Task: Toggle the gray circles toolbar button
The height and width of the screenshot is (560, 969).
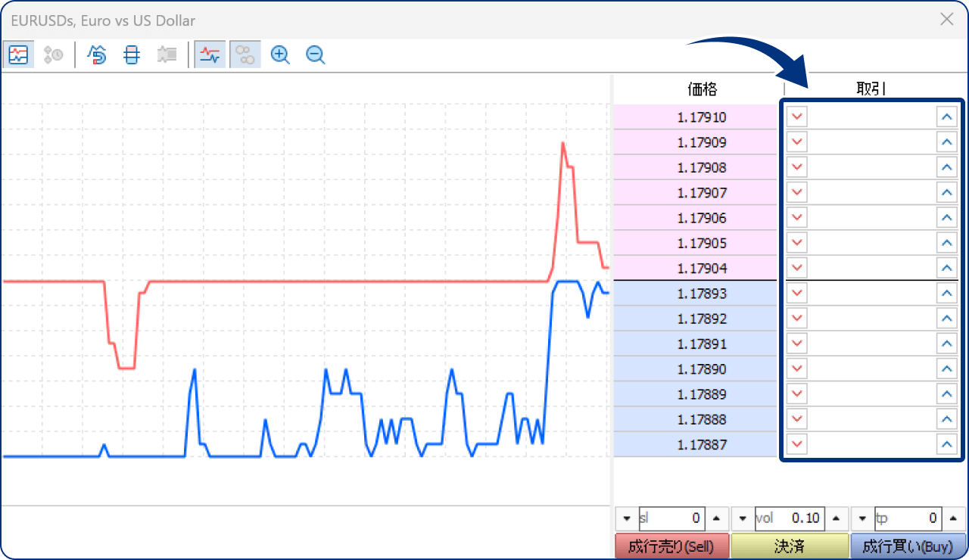Action: pos(245,54)
